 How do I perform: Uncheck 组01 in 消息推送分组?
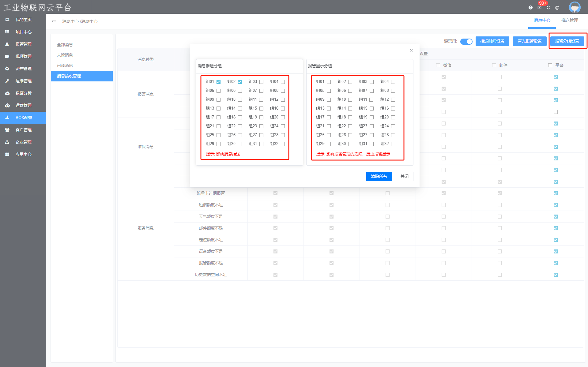click(x=218, y=82)
